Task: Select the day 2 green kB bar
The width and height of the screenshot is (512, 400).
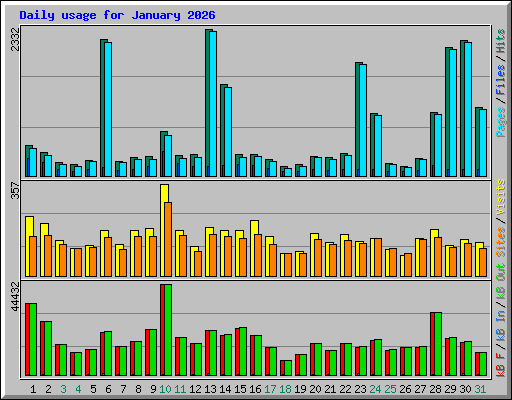Action: pyautogui.click(x=48, y=349)
